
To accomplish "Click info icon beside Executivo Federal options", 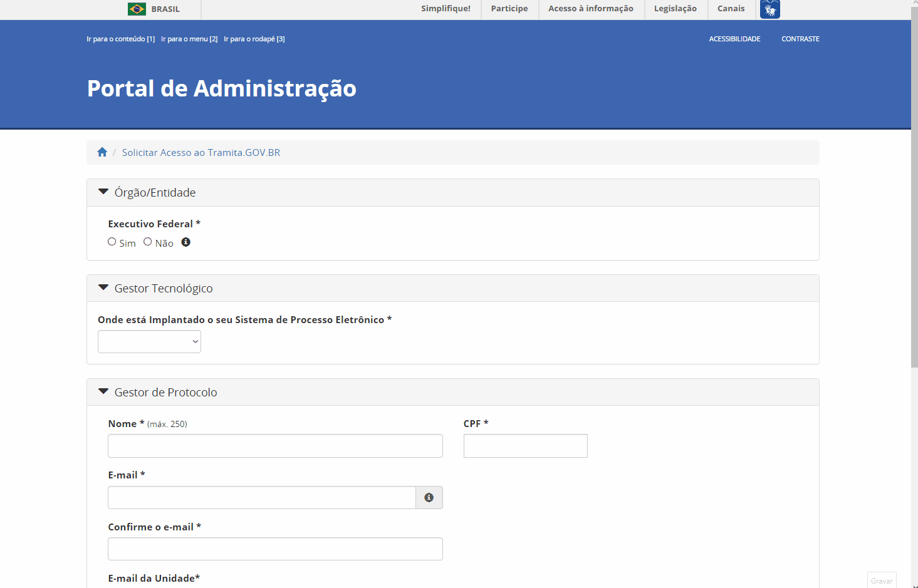I will click(x=186, y=242).
